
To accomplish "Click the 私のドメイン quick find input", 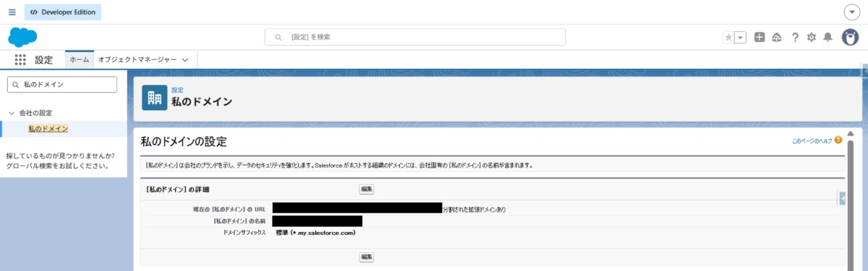I will [61, 85].
